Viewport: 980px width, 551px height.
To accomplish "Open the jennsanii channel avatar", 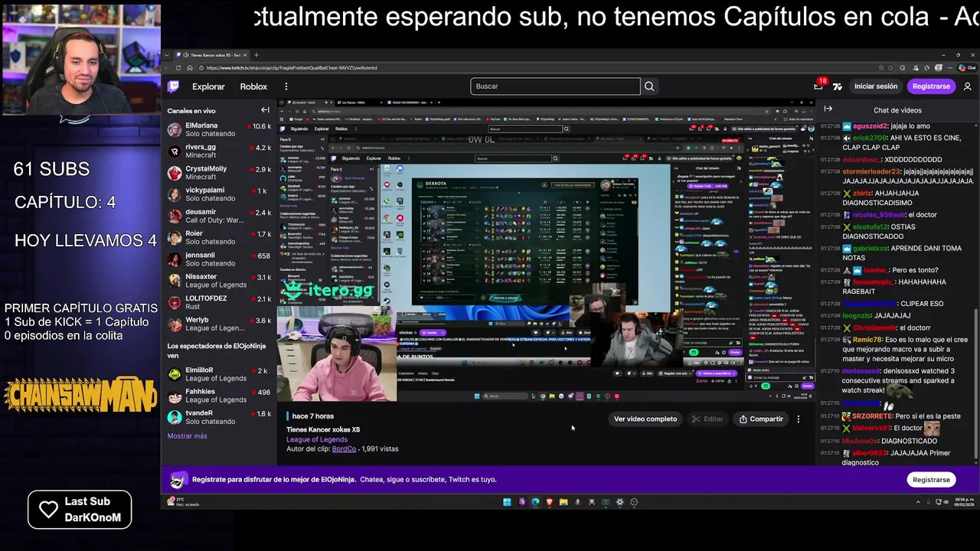I will point(175,259).
